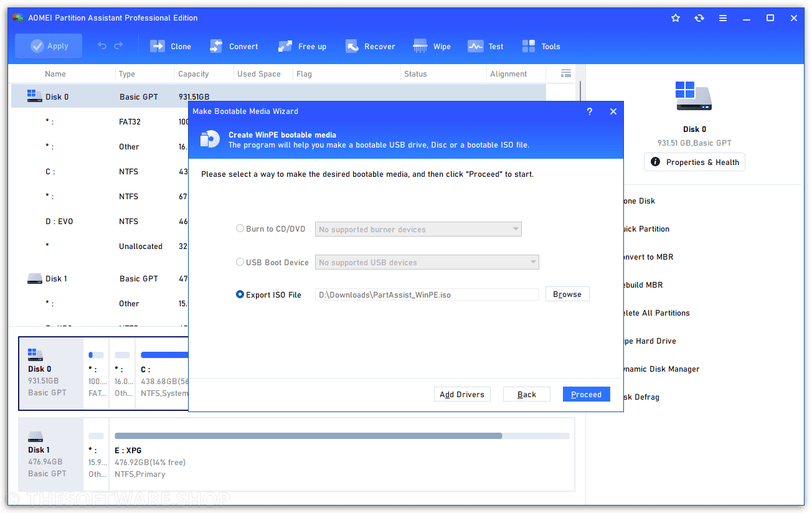Select the Burn to CD/DVD option

click(x=271, y=229)
